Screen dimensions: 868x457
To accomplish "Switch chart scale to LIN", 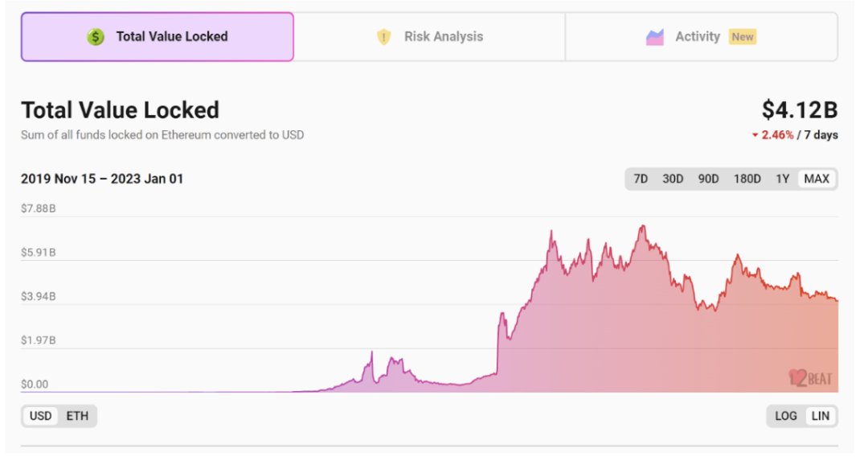I will click(x=821, y=416).
